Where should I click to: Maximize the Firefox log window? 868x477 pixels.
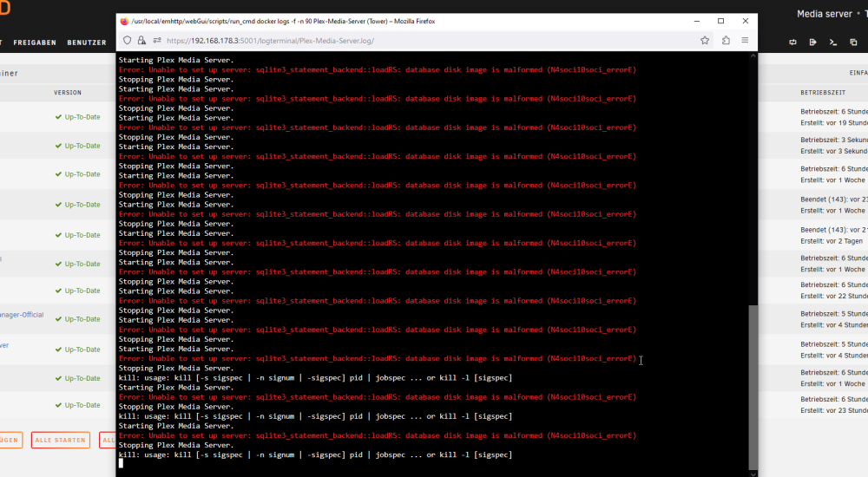[x=720, y=21]
